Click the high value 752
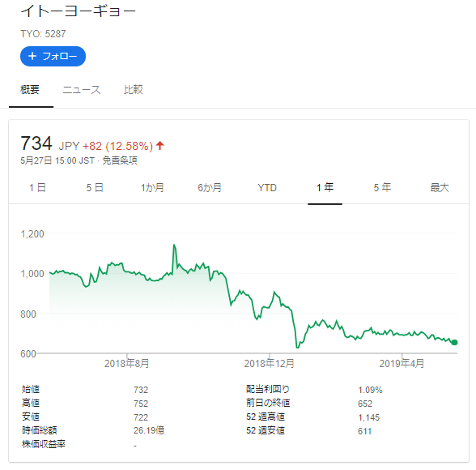The image size is (476, 470). [x=141, y=404]
